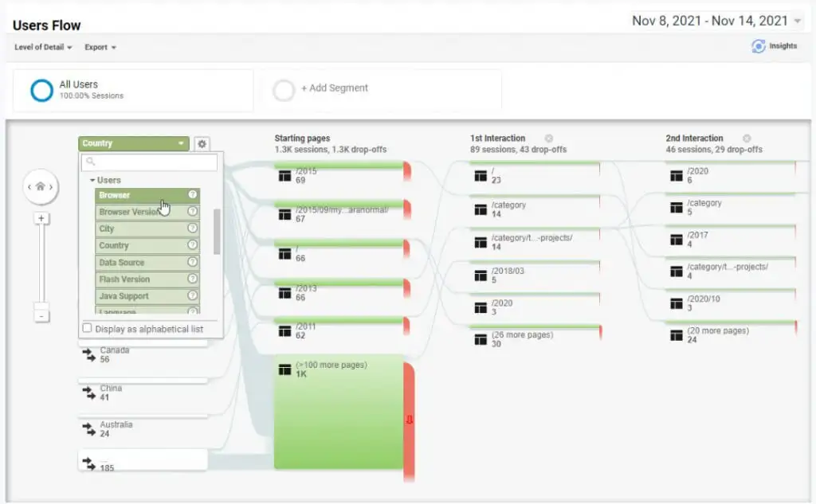Select the All Users segment circle

tap(41, 90)
